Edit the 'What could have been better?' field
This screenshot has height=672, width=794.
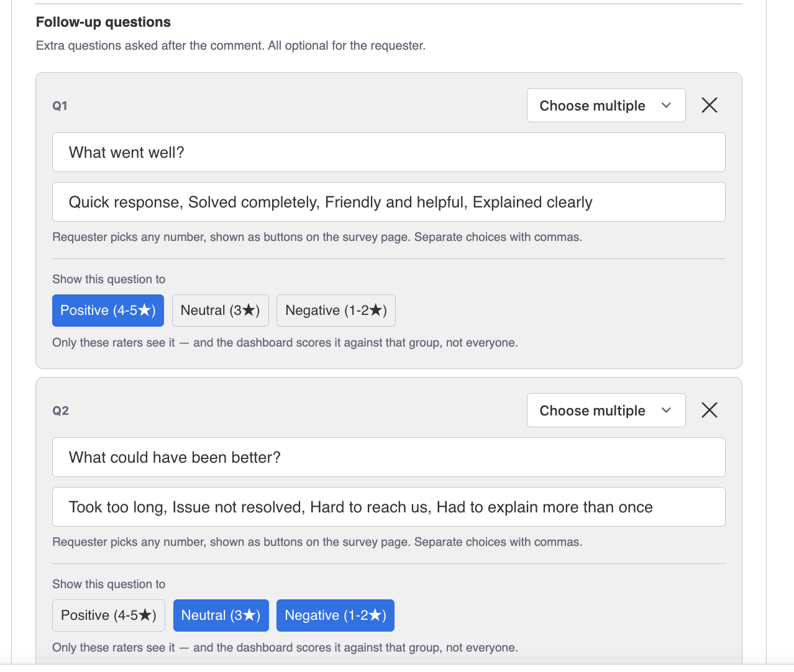pyautogui.click(x=389, y=457)
